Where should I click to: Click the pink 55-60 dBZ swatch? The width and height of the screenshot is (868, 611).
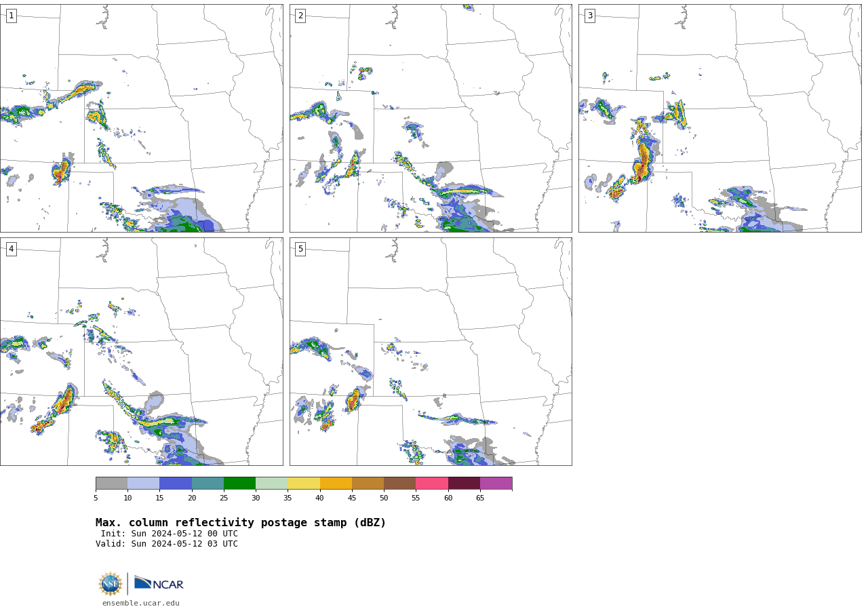[432, 483]
